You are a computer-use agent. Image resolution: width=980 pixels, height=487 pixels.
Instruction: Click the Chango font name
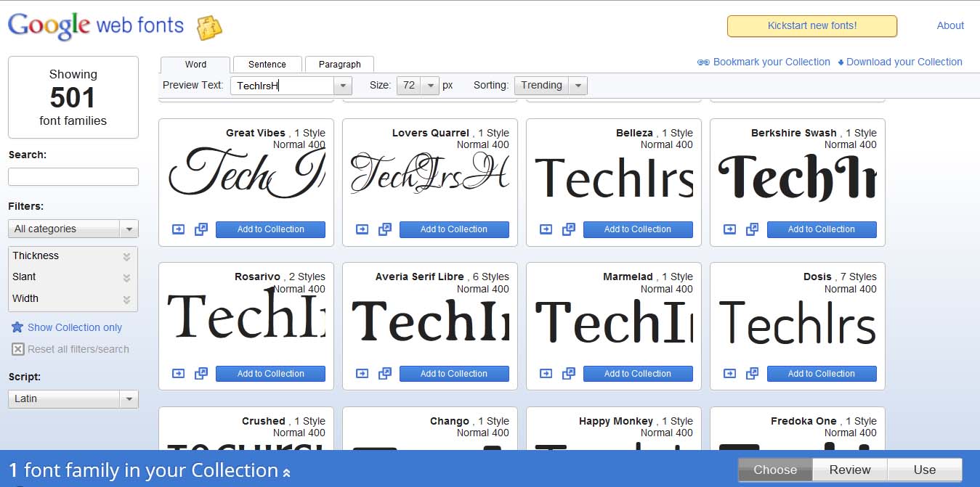coord(450,421)
